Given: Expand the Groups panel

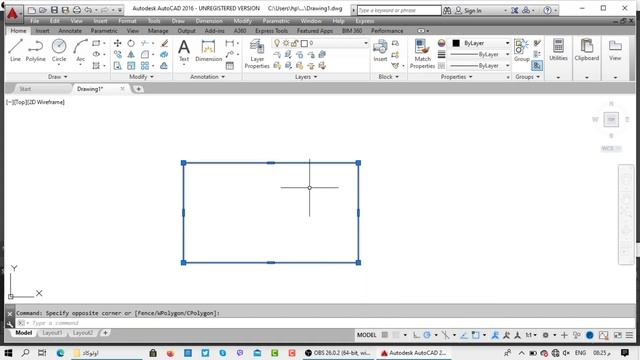Looking at the screenshot, I should [527, 77].
